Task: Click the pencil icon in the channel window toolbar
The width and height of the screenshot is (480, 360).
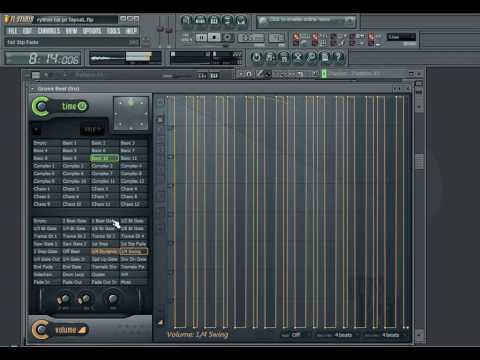Action: pyautogui.click(x=259, y=74)
